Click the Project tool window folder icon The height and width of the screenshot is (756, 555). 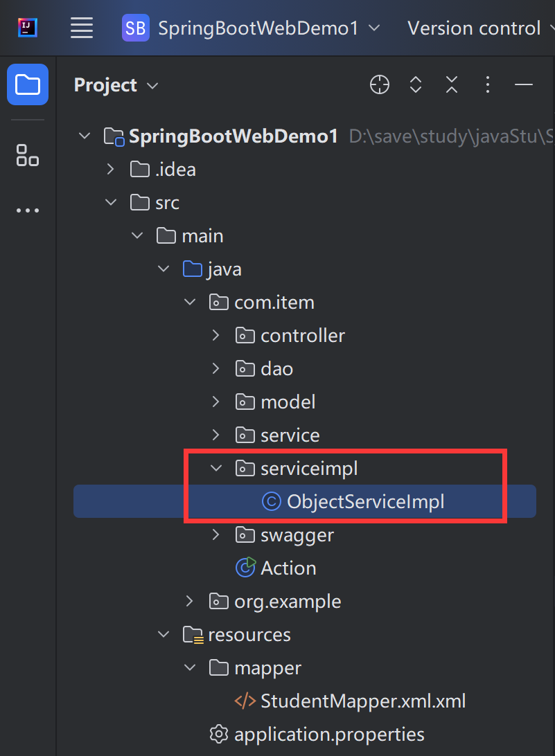[28, 84]
